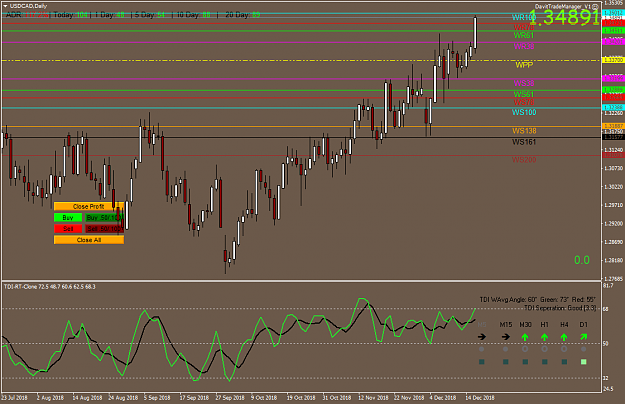The height and width of the screenshot is (404, 625).
Task: Click the green 0.0 profit readout
Action: pyautogui.click(x=582, y=260)
